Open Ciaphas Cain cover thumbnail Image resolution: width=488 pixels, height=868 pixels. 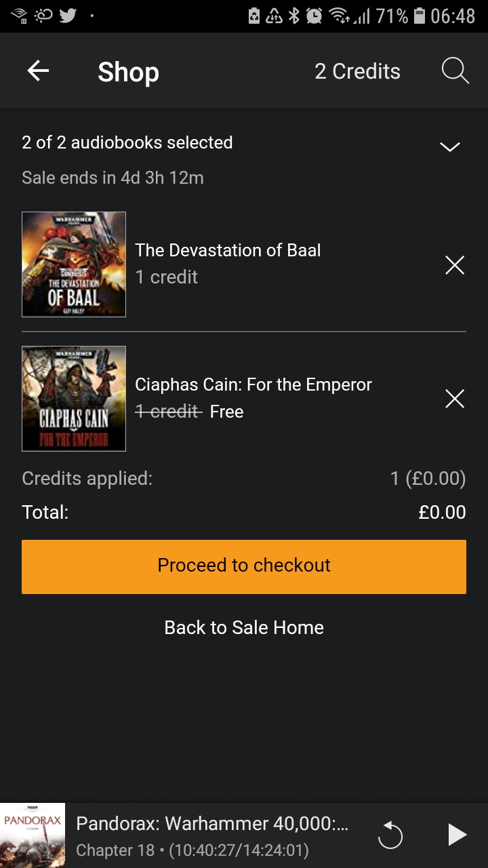coord(74,399)
